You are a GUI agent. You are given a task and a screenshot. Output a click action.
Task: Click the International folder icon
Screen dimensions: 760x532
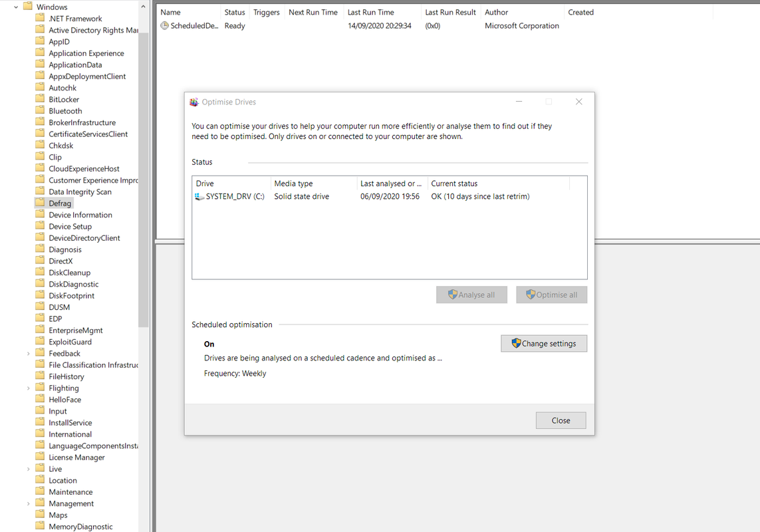[x=41, y=434]
